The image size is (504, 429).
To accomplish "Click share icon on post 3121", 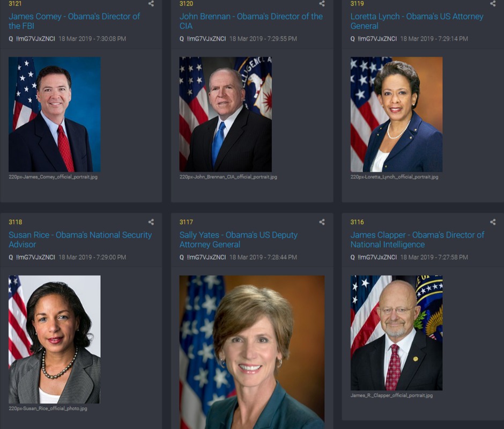I will [151, 4].
